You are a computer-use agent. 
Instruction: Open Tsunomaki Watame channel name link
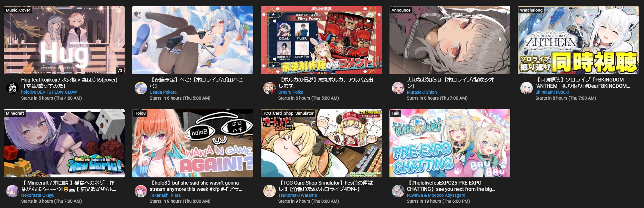click(x=297, y=195)
